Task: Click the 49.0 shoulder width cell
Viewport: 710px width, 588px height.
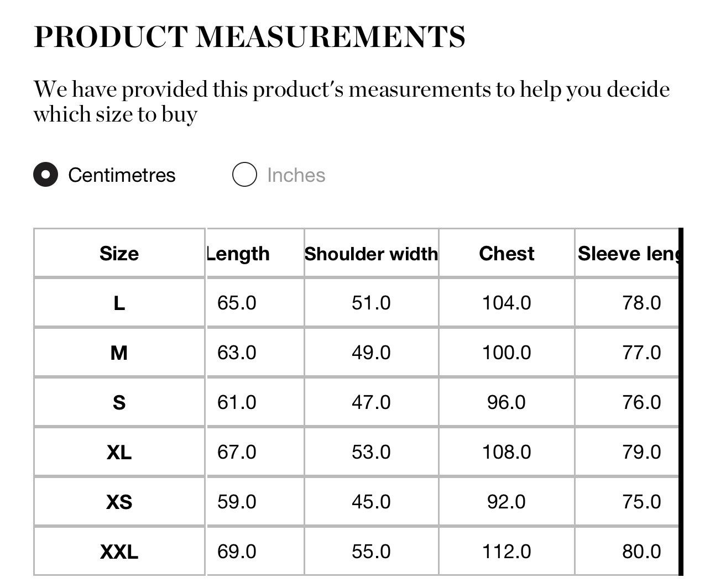Action: click(371, 353)
